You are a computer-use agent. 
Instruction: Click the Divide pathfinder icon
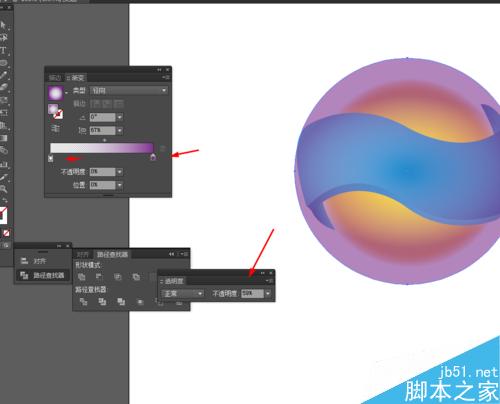(x=83, y=302)
